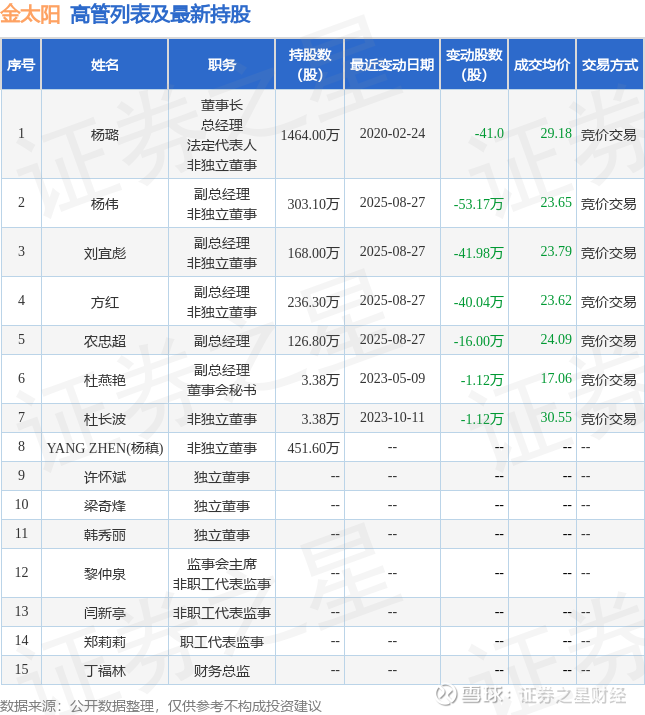
Task: Click the average price 23.62
Action: [x=556, y=300]
